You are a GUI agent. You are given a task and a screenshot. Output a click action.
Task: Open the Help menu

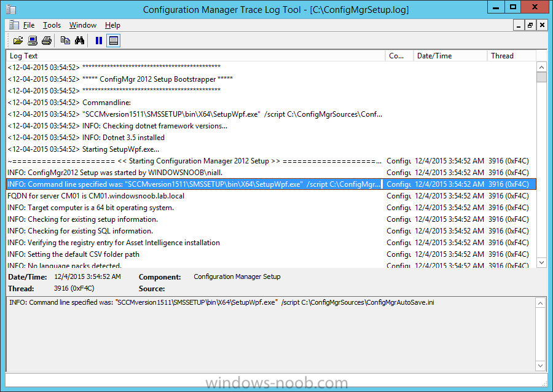[112, 25]
